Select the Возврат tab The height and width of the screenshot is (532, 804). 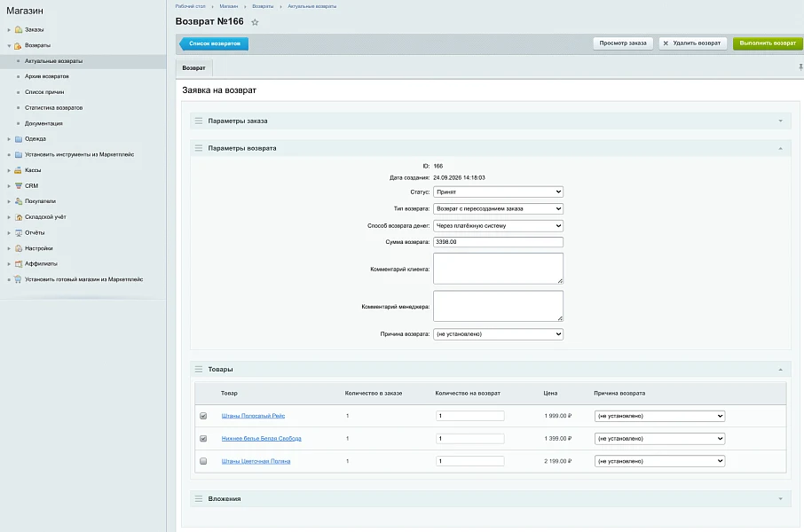[193, 68]
